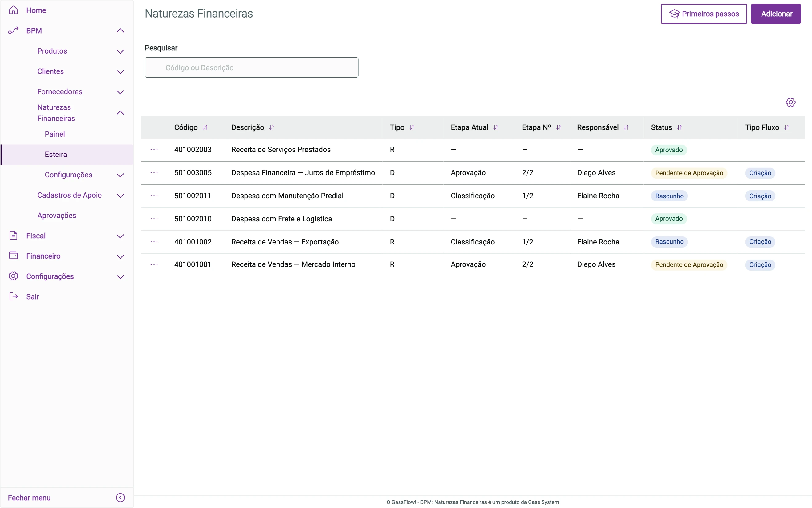
Task: Click the sidebar Configurações gear icon
Action: coord(13,276)
